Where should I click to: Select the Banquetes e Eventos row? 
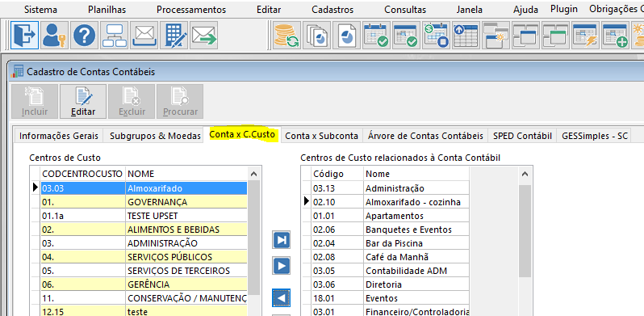click(x=390, y=230)
